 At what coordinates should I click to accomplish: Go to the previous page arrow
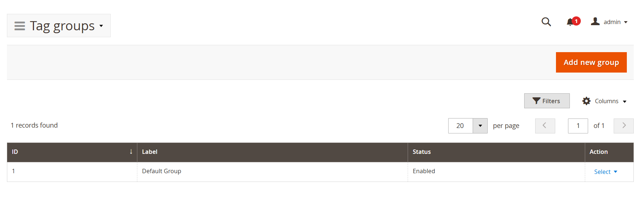click(545, 126)
